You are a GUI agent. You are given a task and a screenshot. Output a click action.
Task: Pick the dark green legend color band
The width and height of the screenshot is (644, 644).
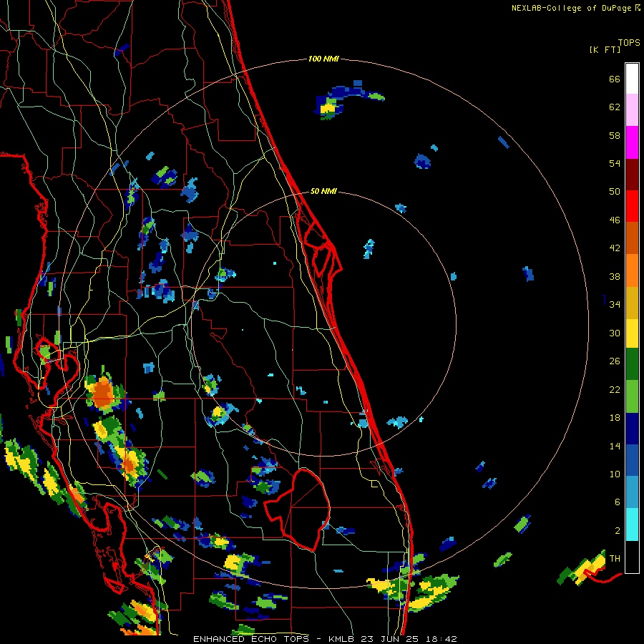pos(632,364)
